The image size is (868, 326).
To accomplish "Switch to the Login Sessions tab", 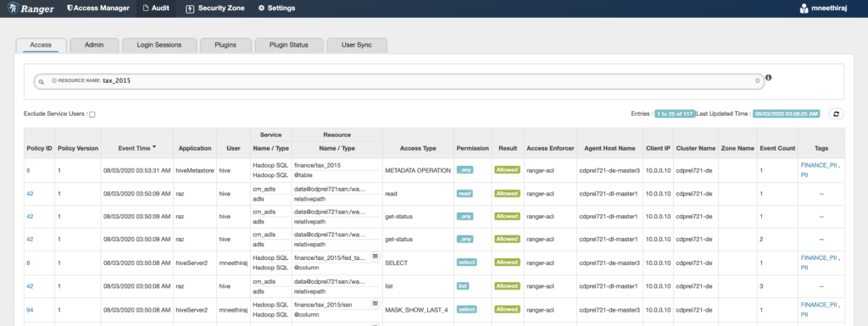I will pos(159,46).
